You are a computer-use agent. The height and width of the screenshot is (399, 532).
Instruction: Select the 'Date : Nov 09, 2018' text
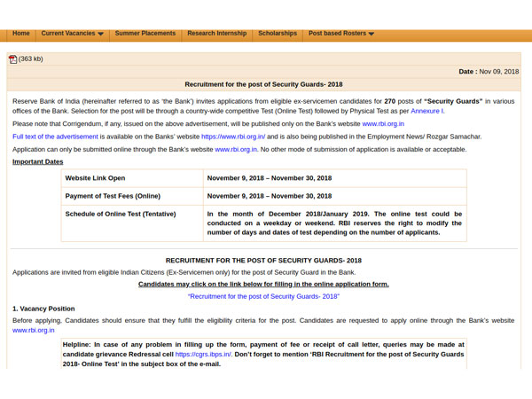point(489,72)
